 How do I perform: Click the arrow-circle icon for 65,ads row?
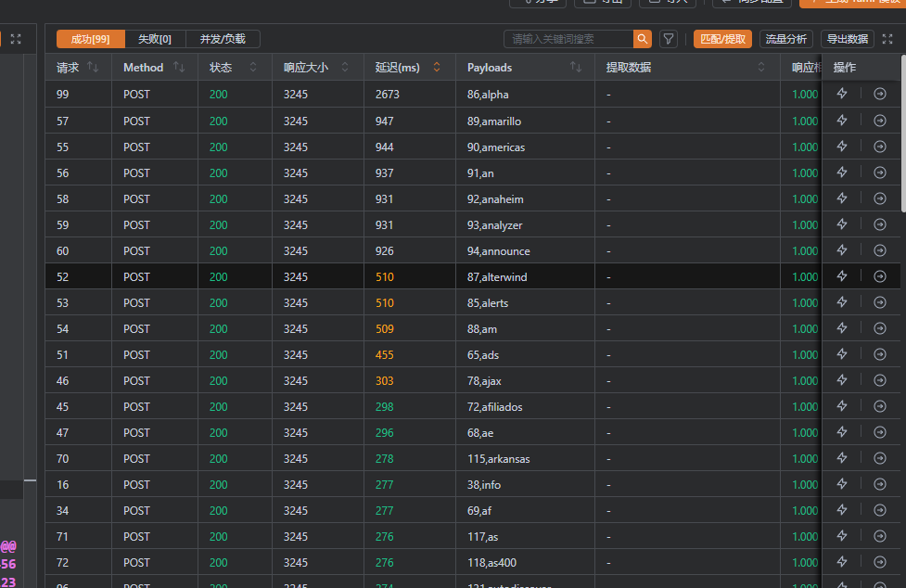pyautogui.click(x=880, y=354)
